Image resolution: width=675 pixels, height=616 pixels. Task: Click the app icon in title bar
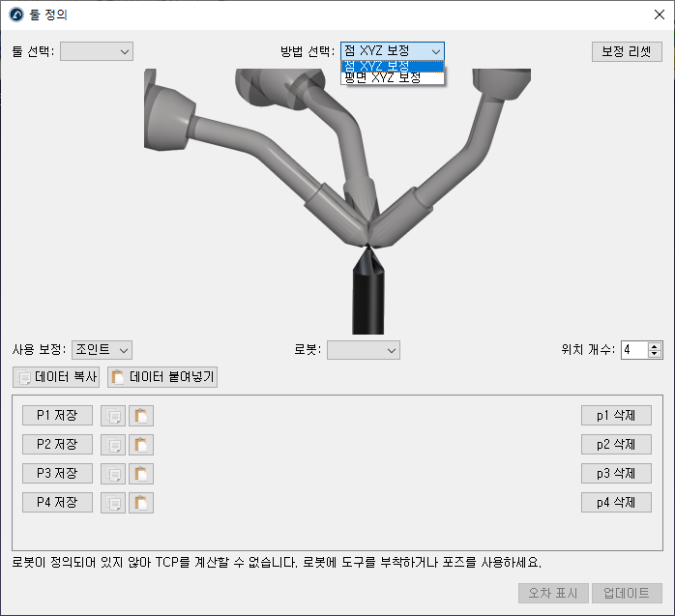pos(16,15)
